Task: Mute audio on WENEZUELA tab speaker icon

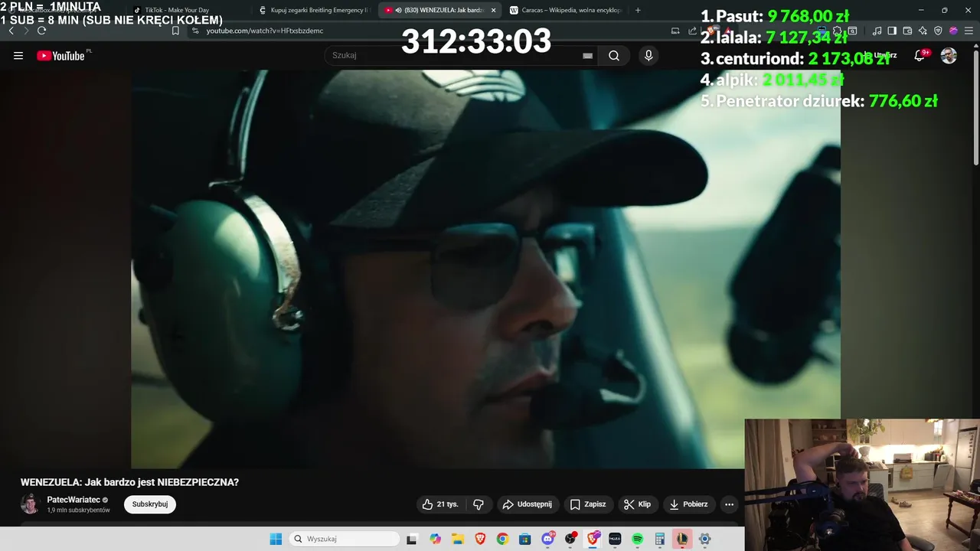Action: tap(399, 10)
